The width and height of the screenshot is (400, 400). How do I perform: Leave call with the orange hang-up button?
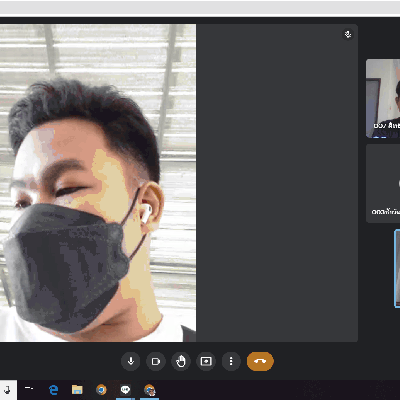pyautogui.click(x=260, y=361)
